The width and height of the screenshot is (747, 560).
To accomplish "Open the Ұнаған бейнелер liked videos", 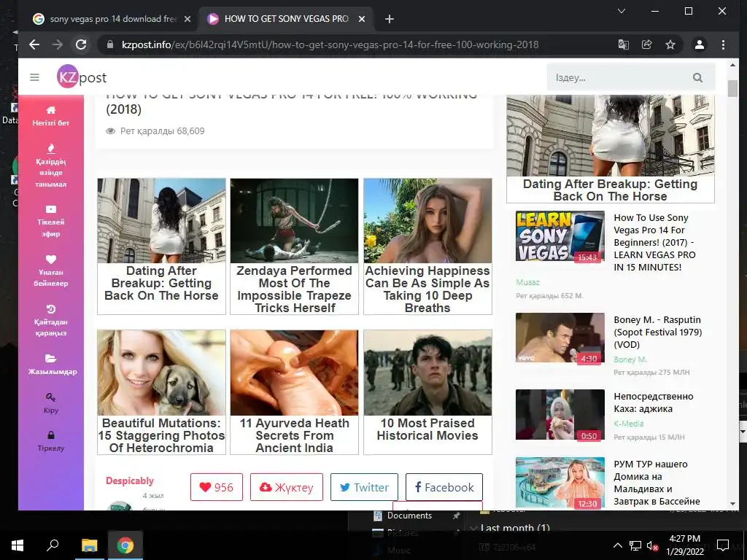I will tap(51, 271).
